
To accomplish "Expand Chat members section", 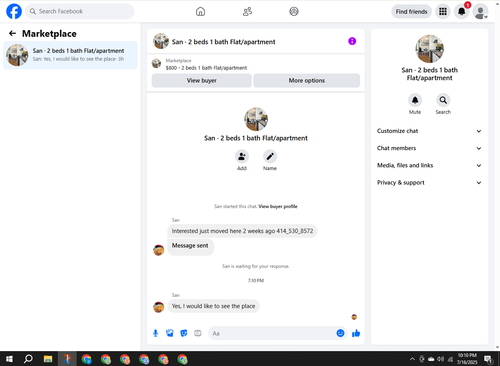I will point(429,148).
